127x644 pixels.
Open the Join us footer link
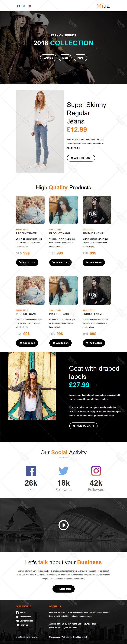click(21, 612)
